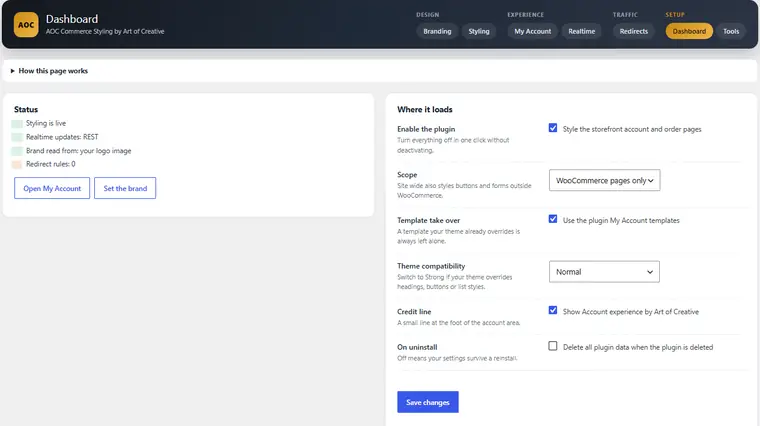
Task: Open the Redirects tab
Action: [x=633, y=31]
